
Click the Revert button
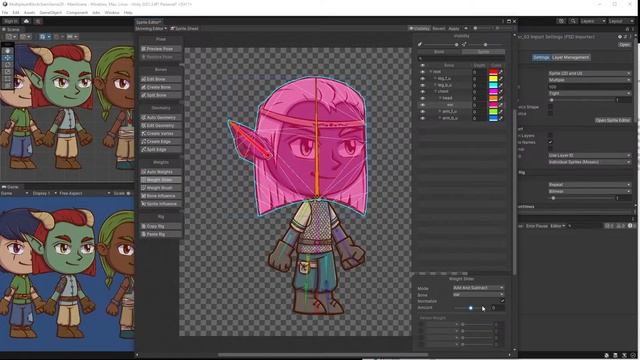point(439,29)
